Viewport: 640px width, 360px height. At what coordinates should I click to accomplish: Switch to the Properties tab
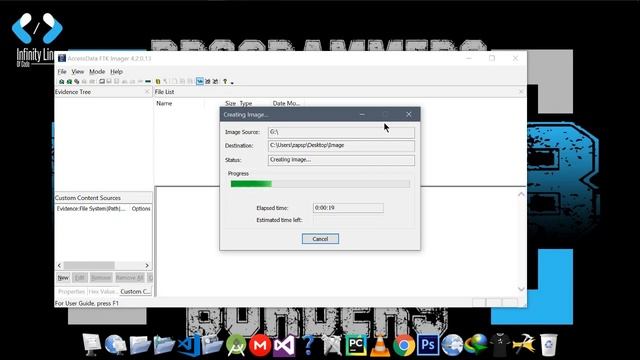click(x=71, y=292)
